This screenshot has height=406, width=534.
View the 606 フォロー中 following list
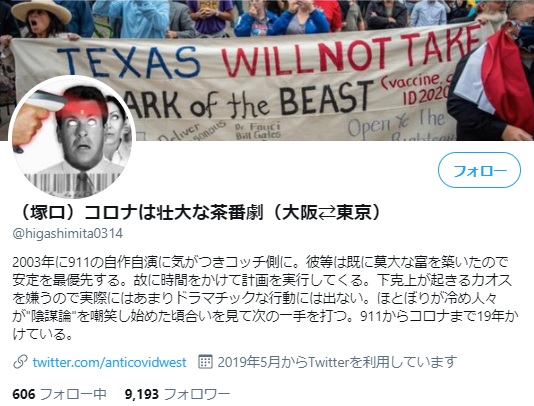[59, 394]
